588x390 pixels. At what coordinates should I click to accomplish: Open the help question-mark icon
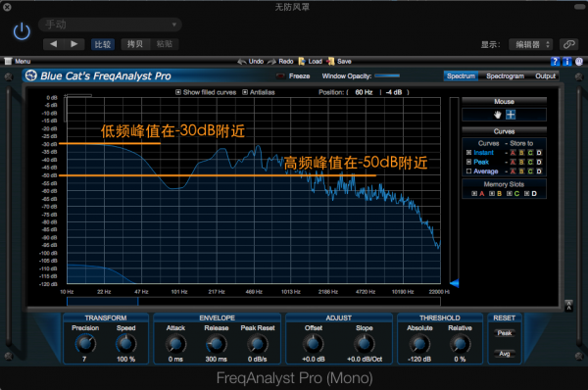[x=555, y=61]
